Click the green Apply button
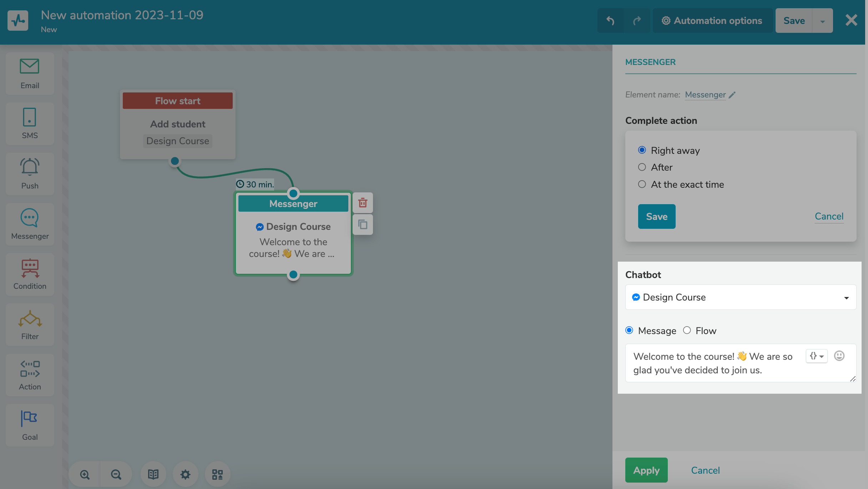Image resolution: width=868 pixels, height=489 pixels. (x=646, y=470)
